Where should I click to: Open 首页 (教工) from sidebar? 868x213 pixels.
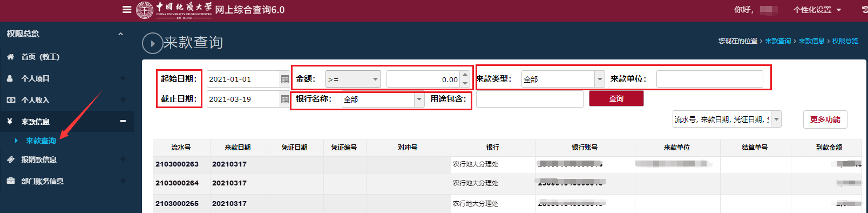click(x=40, y=57)
